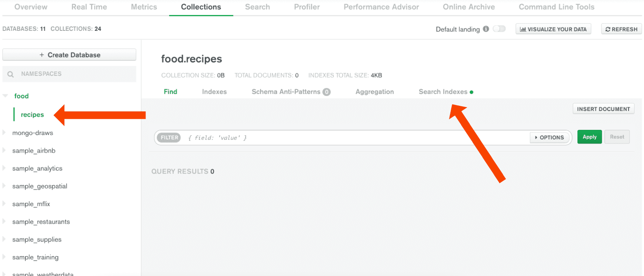
Task: Go to the Performance Advisor tab
Action: click(381, 7)
